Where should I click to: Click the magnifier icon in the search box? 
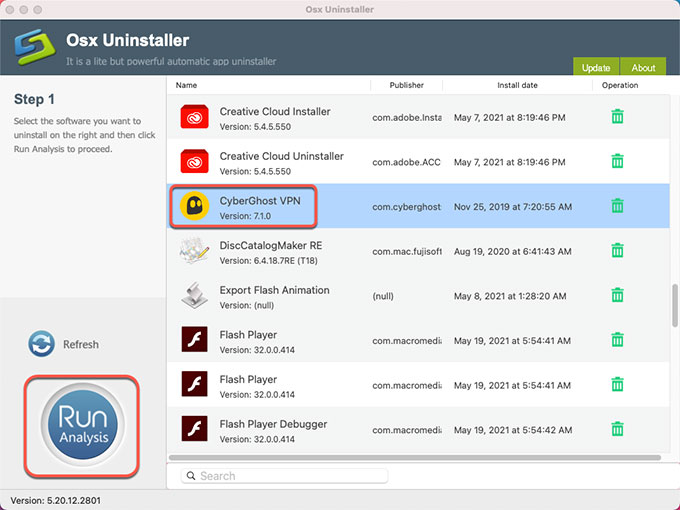click(191, 476)
